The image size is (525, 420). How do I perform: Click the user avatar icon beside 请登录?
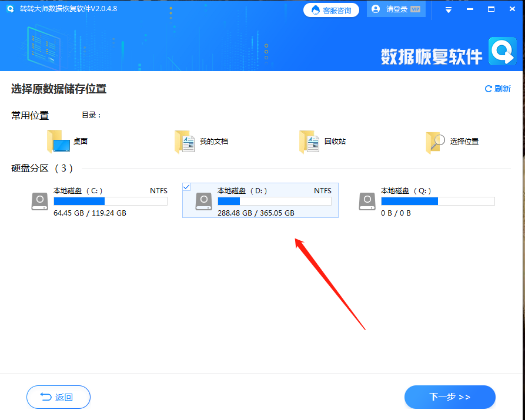(376, 9)
